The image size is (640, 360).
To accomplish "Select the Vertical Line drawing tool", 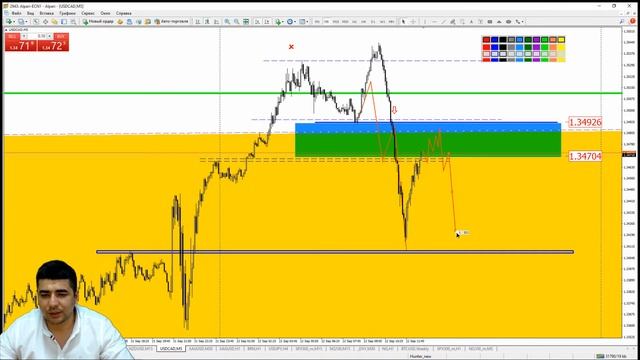I will [x=425, y=21].
